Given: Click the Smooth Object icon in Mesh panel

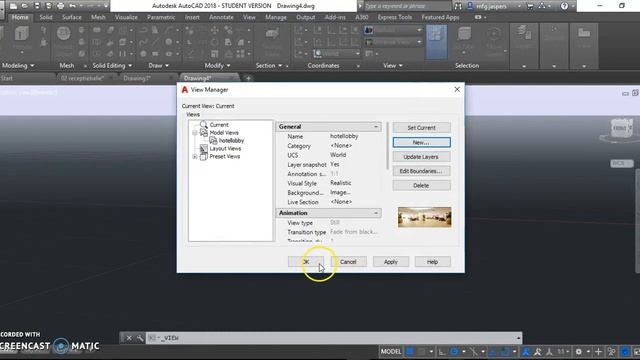Looking at the screenshot, I should 63,33.
